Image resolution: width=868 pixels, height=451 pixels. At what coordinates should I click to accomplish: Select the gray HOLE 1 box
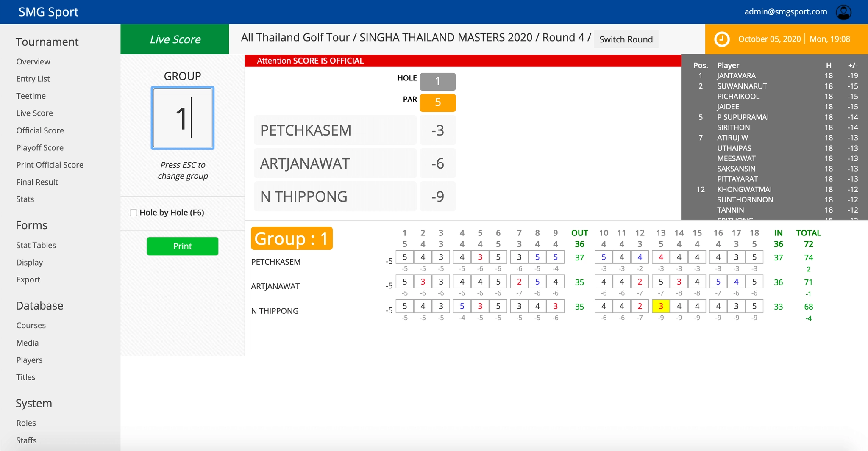click(x=437, y=81)
